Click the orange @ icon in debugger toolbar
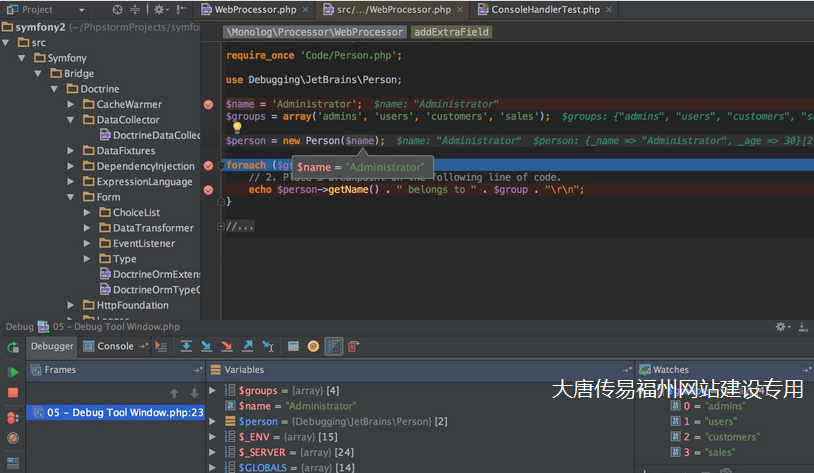This screenshot has height=473, width=814. pos(313,346)
